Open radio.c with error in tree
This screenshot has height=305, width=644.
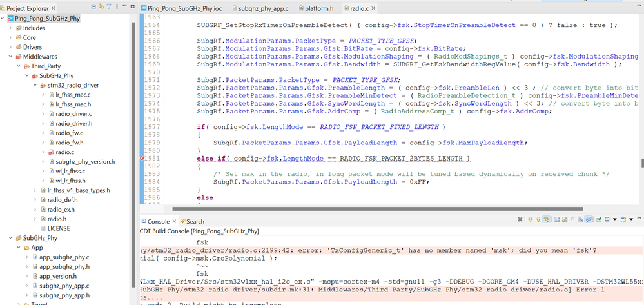65,152
